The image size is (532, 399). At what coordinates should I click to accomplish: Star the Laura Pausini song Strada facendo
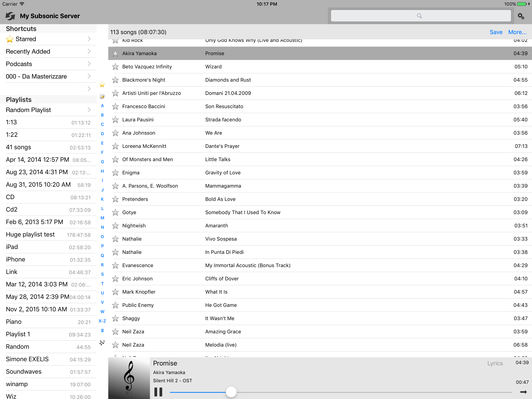tap(115, 120)
